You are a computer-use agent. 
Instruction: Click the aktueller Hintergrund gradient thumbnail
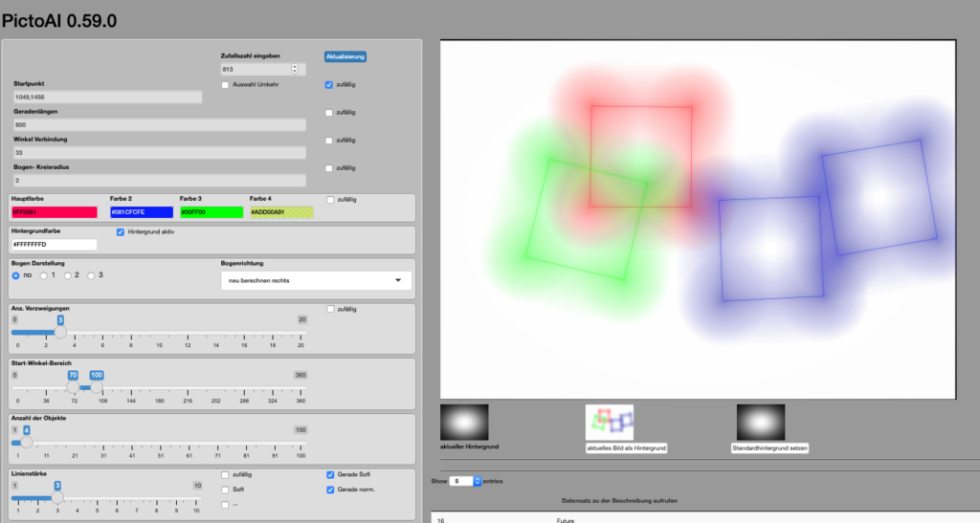(x=464, y=422)
